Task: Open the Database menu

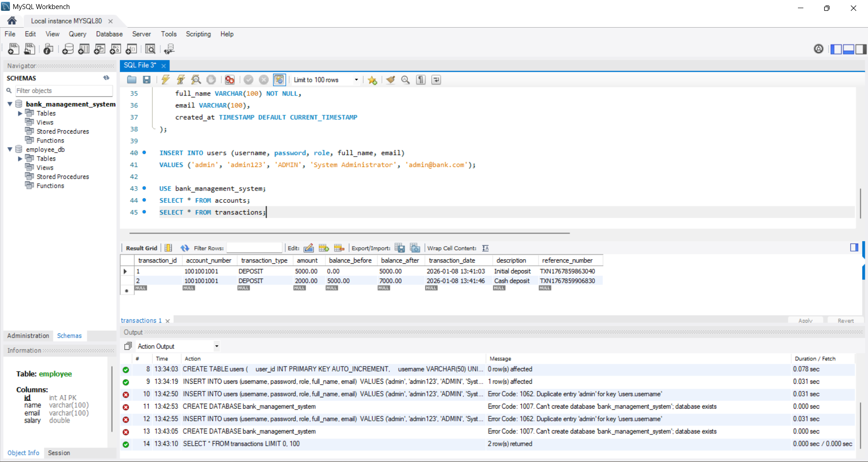Action: click(109, 34)
